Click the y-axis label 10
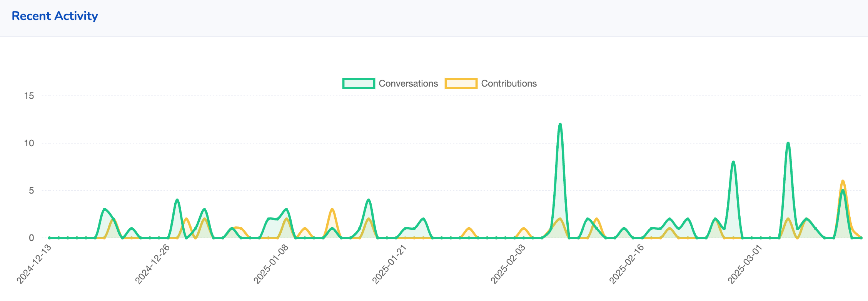The height and width of the screenshot is (301, 868). click(x=29, y=143)
